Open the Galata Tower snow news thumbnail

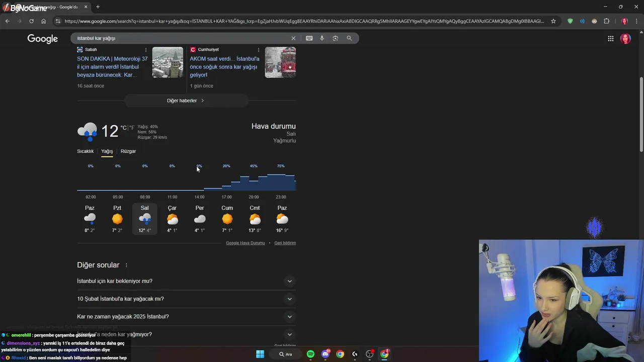pos(168,62)
